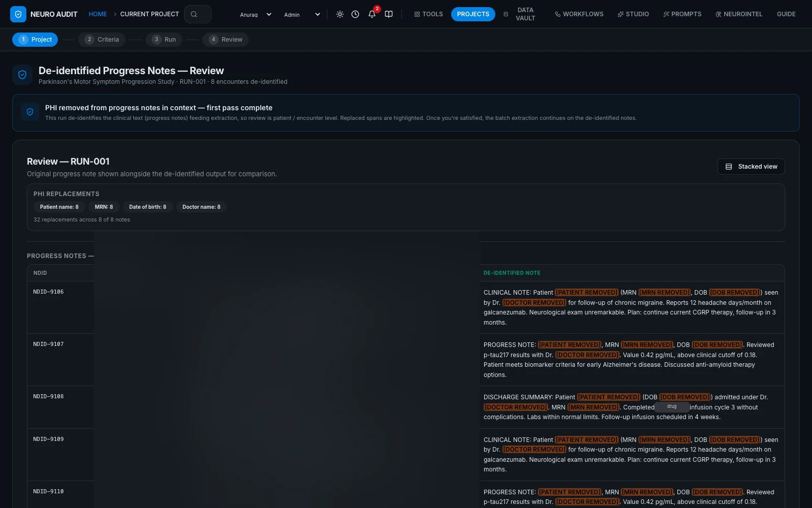Select the 'Doctor name: 8' chip
This screenshot has width=812, height=508.
pos(201,207)
